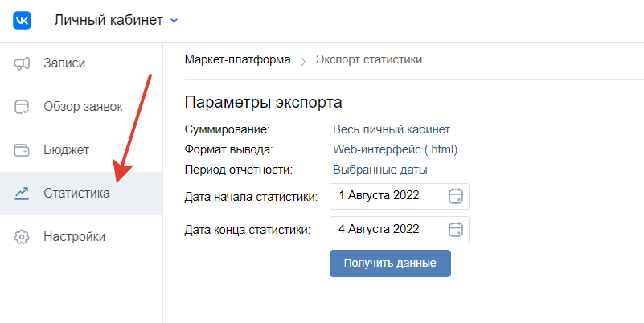
Task: Open calendar picker for start date
Action: (x=456, y=196)
